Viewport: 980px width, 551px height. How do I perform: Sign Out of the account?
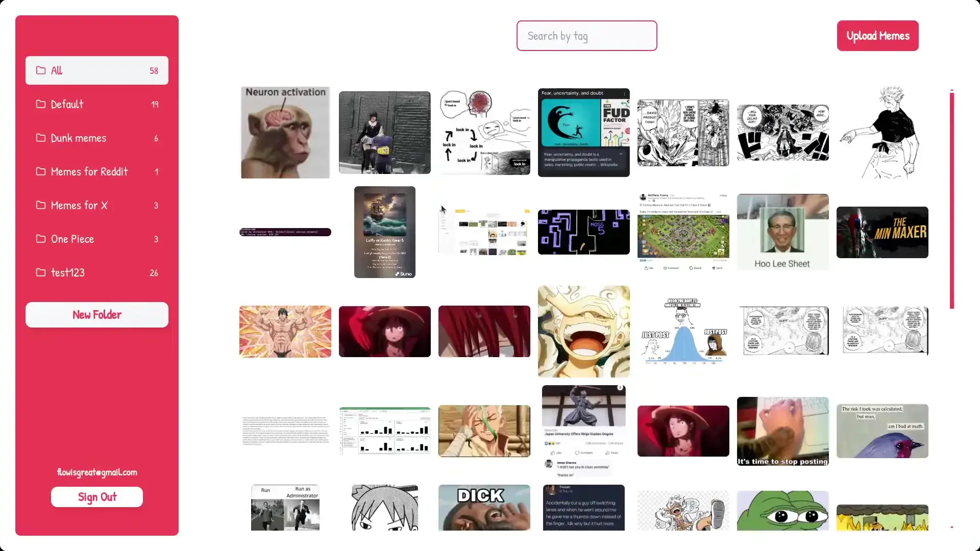(x=97, y=497)
